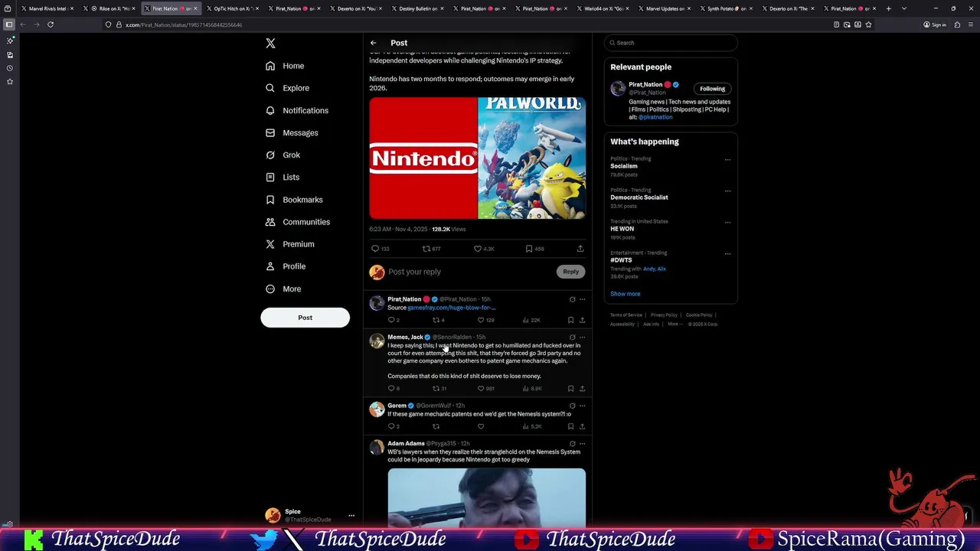980x551 pixels.
Task: Go back with Post header arrow
Action: (373, 43)
